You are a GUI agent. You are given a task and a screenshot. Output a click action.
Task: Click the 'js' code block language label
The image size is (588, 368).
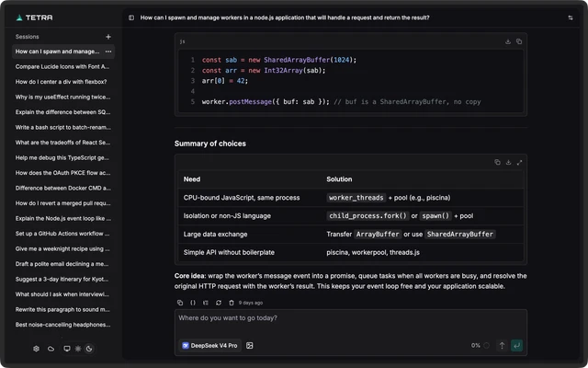click(x=182, y=41)
